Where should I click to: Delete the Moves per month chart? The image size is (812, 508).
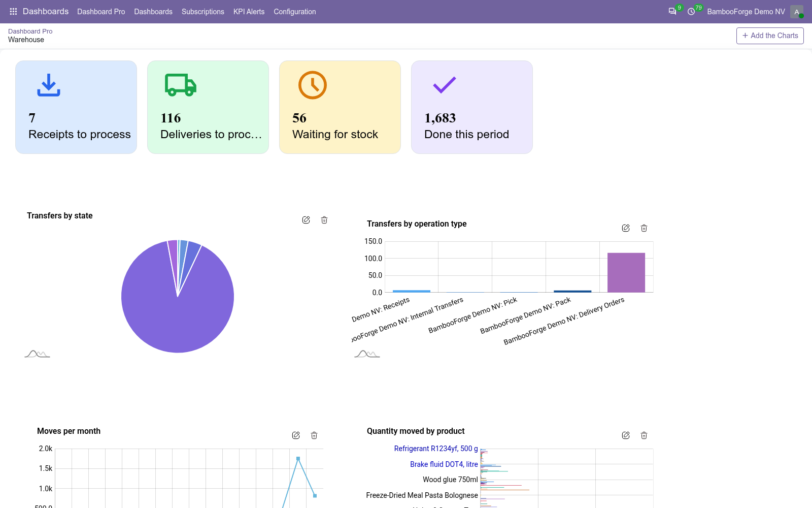(x=314, y=435)
